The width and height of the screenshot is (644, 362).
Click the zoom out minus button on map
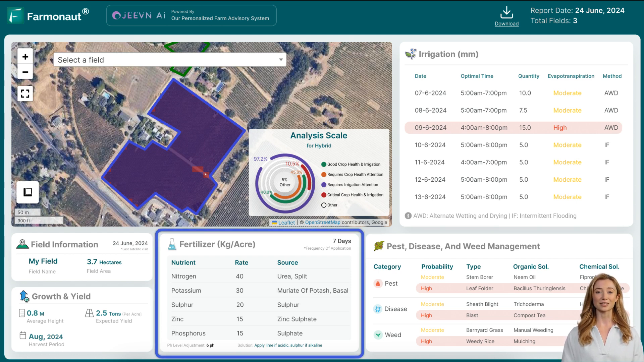pyautogui.click(x=25, y=72)
